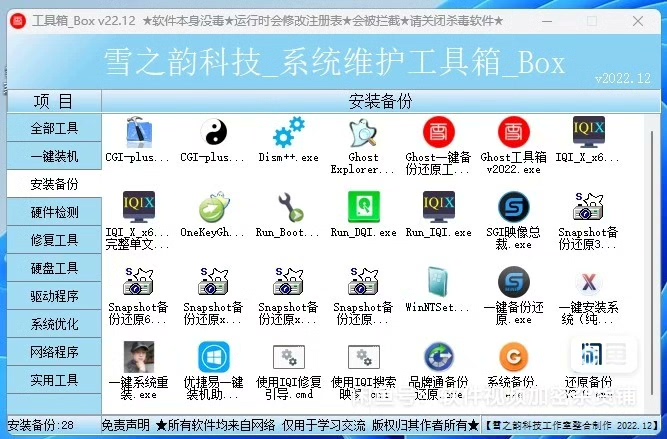
Task: Switch to 网络程序 category
Action: coord(54,352)
